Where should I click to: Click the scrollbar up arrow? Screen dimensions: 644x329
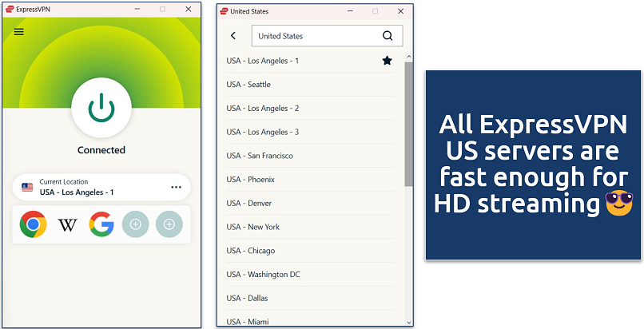click(x=408, y=57)
